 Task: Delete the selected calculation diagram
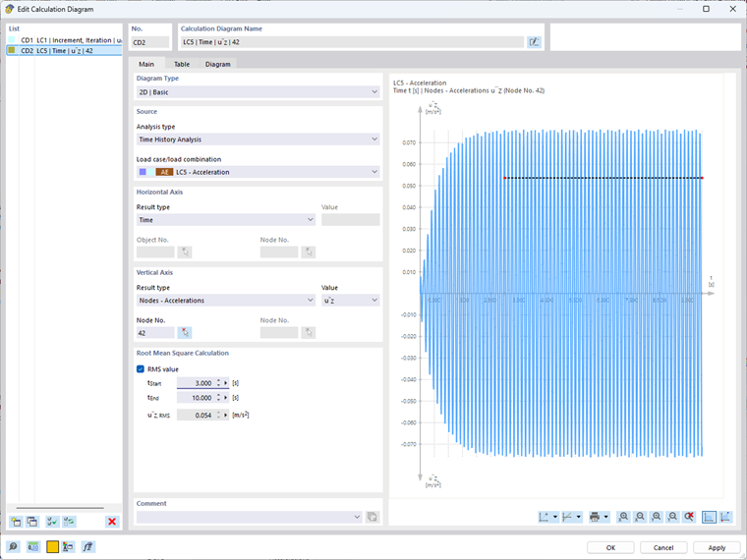coord(112,522)
